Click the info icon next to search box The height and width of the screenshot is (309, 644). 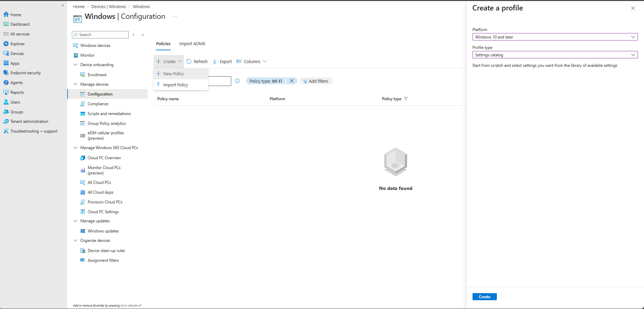tap(237, 81)
